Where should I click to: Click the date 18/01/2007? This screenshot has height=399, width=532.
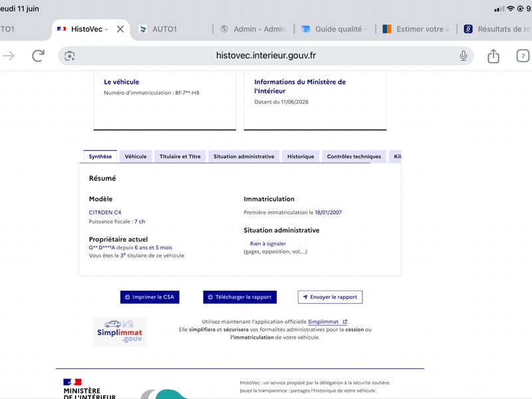coord(328,212)
